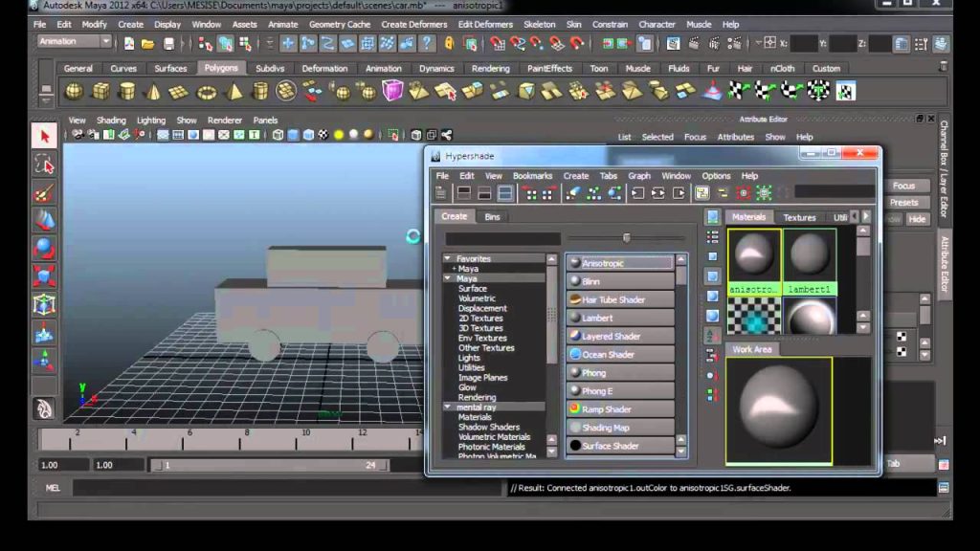Click the Attribute Editor Presets button
980x551 pixels.
pos(903,203)
